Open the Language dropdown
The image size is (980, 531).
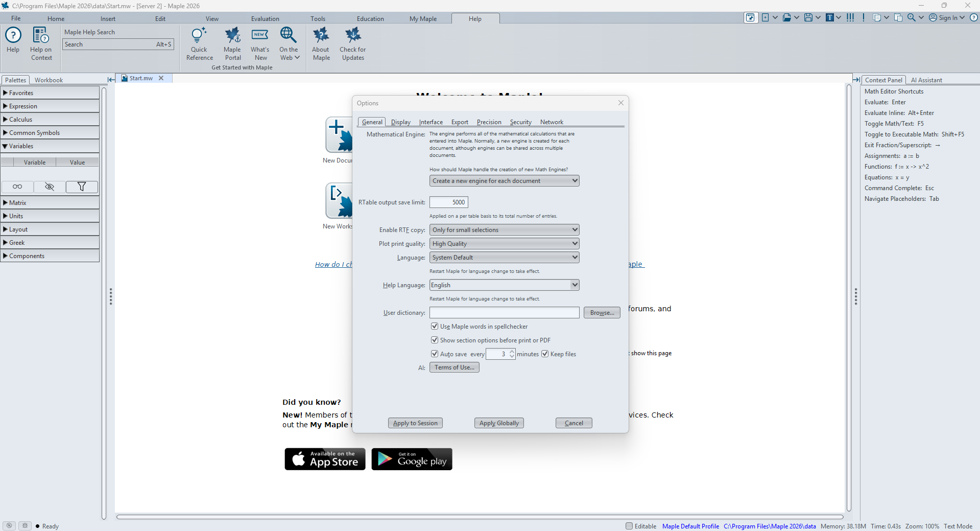504,258
